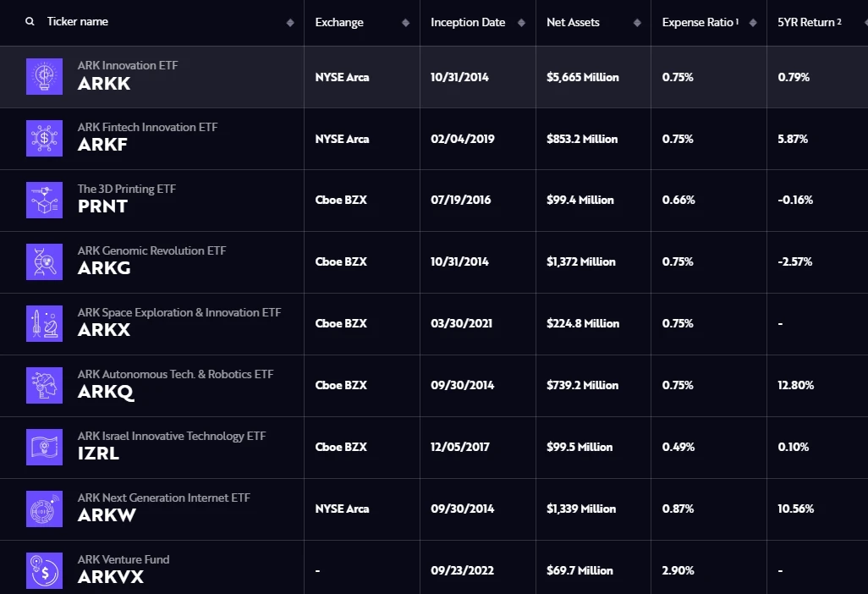The width and height of the screenshot is (868, 594).
Task: Click the $853.2 Million net assets value
Action: (582, 139)
